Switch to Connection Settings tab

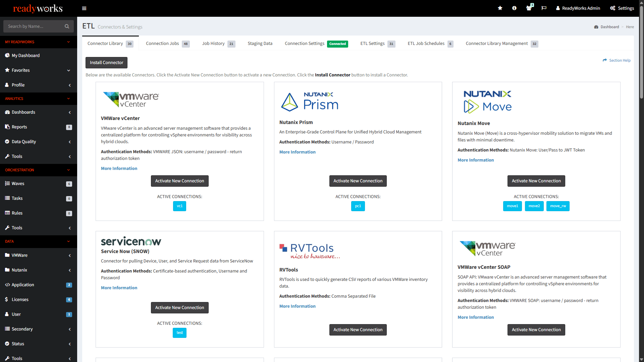coord(316,44)
